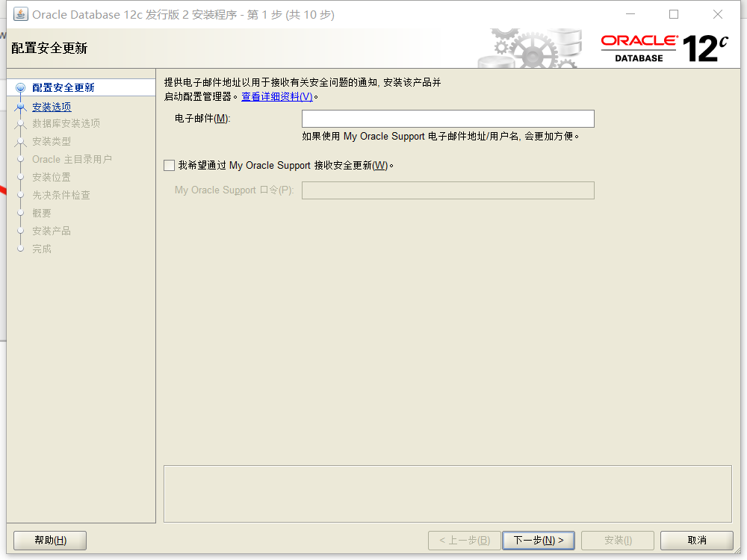Click the message area at the bottom
This screenshot has width=747, height=560.
tap(447, 494)
